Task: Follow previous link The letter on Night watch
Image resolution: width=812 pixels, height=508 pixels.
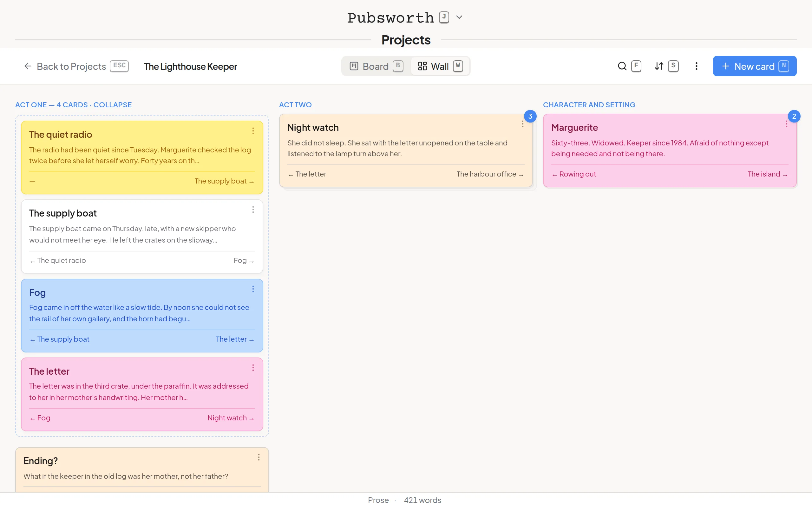Action: [307, 174]
